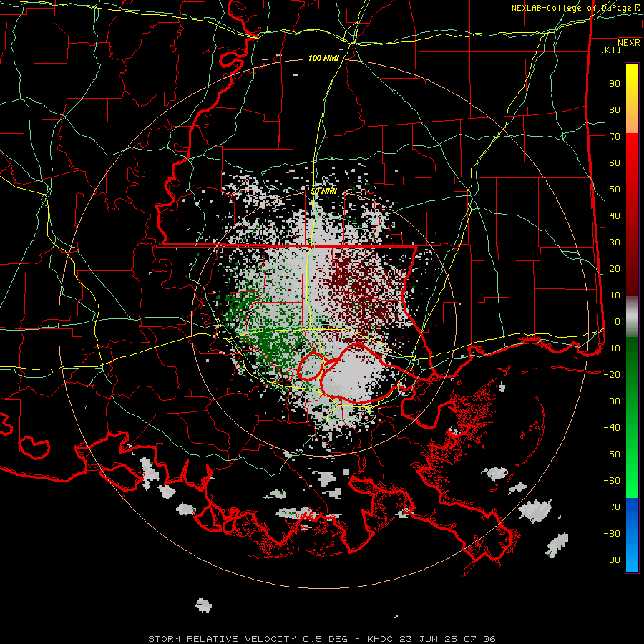The height and width of the screenshot is (644, 644).
Task: Click the 100 NMI range ring label
Action: click(x=323, y=59)
